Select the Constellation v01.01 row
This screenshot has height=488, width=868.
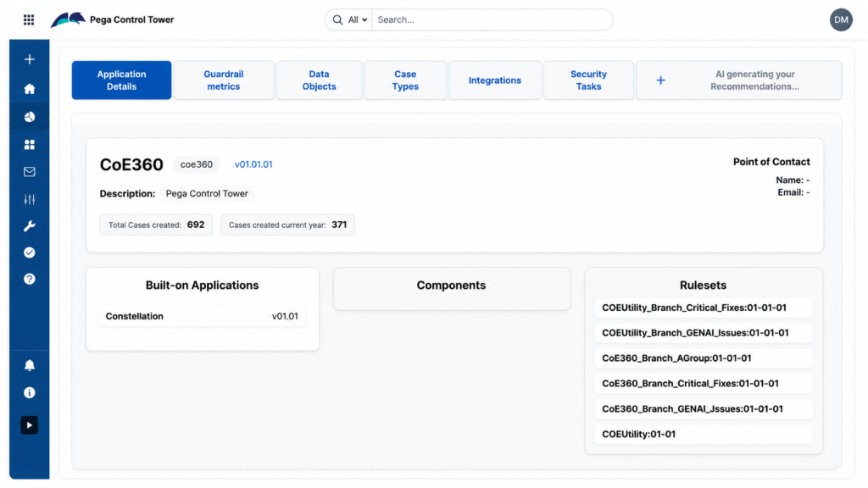coord(202,317)
